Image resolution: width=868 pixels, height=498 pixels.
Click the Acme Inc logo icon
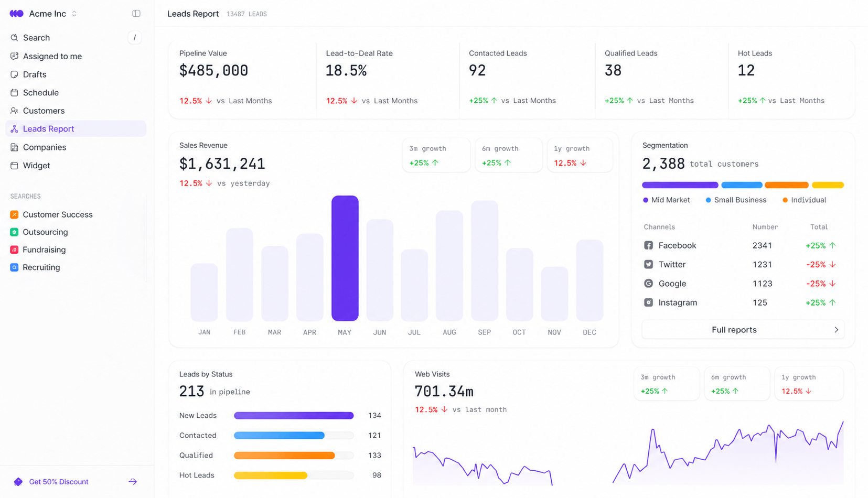click(x=16, y=14)
